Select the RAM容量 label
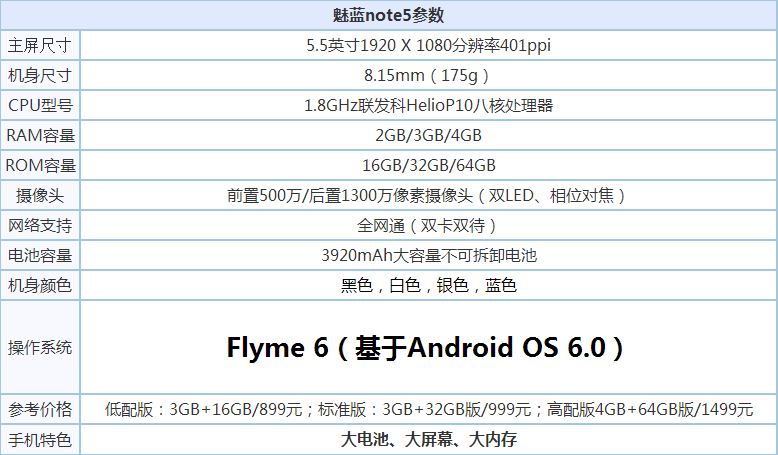778x455 pixels. pos(40,135)
